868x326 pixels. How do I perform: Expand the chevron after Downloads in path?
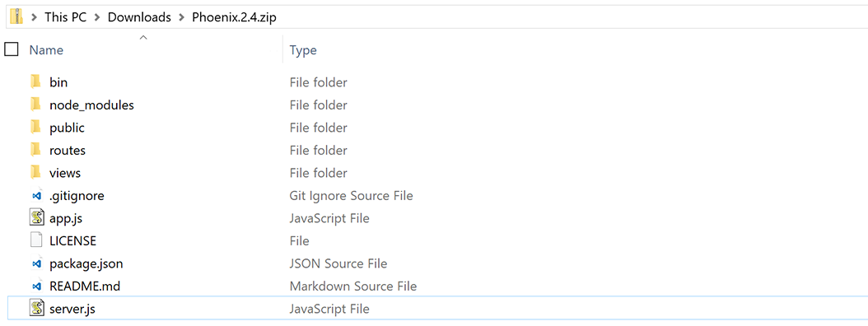point(181,17)
